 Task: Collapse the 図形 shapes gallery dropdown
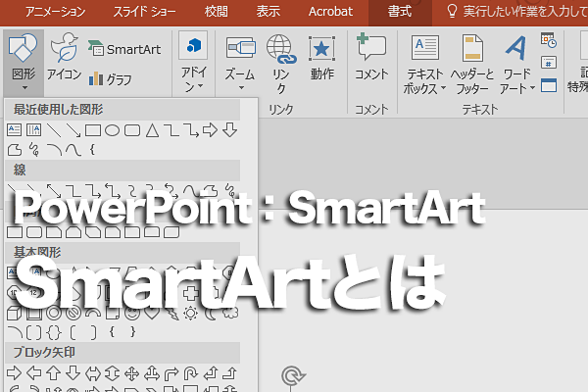click(24, 63)
